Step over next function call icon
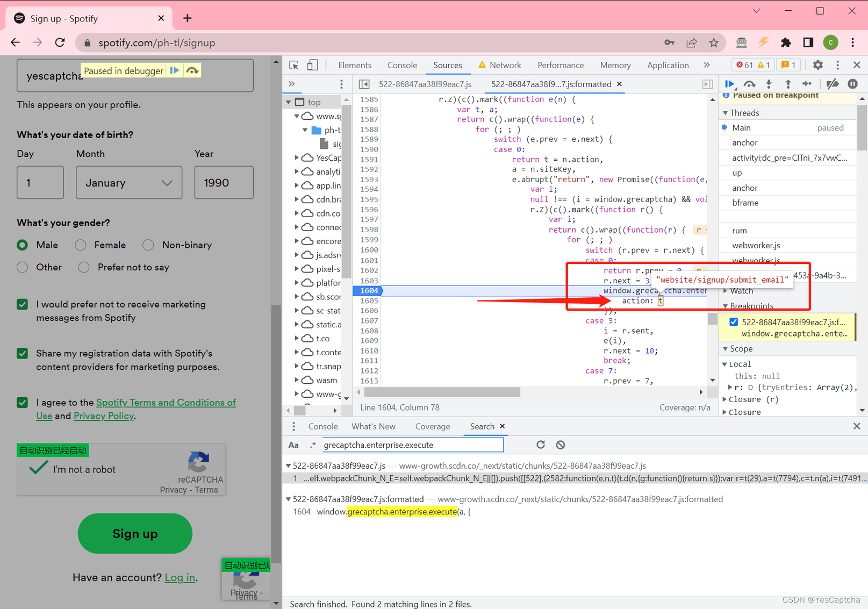Image resolution: width=868 pixels, height=609 pixels. click(749, 84)
